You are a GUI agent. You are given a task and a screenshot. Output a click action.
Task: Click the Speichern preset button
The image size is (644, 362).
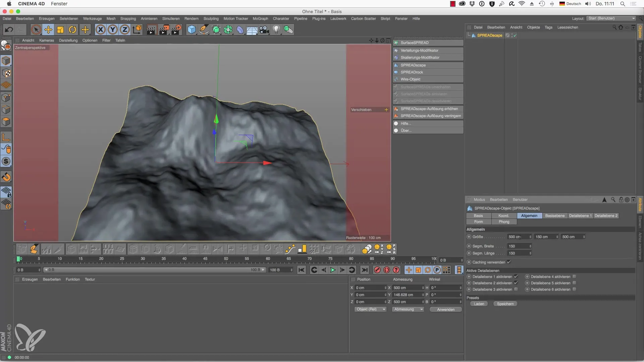pyautogui.click(x=505, y=304)
